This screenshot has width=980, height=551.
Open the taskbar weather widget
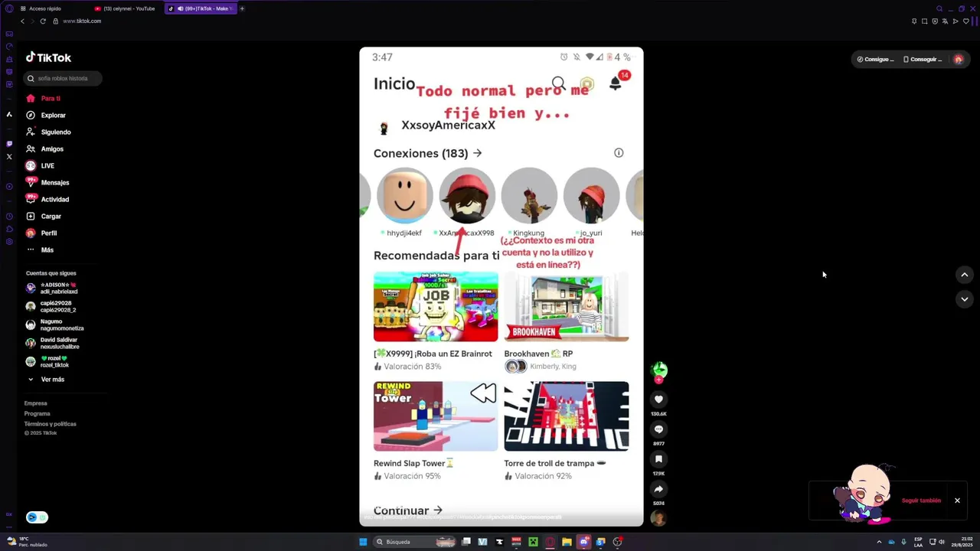coord(28,542)
